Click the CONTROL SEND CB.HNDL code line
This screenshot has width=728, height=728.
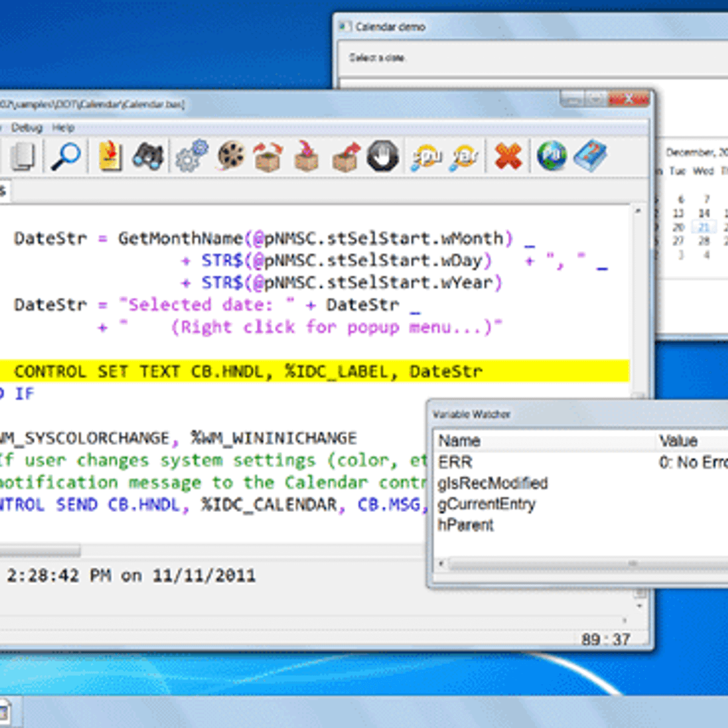[x=212, y=505]
